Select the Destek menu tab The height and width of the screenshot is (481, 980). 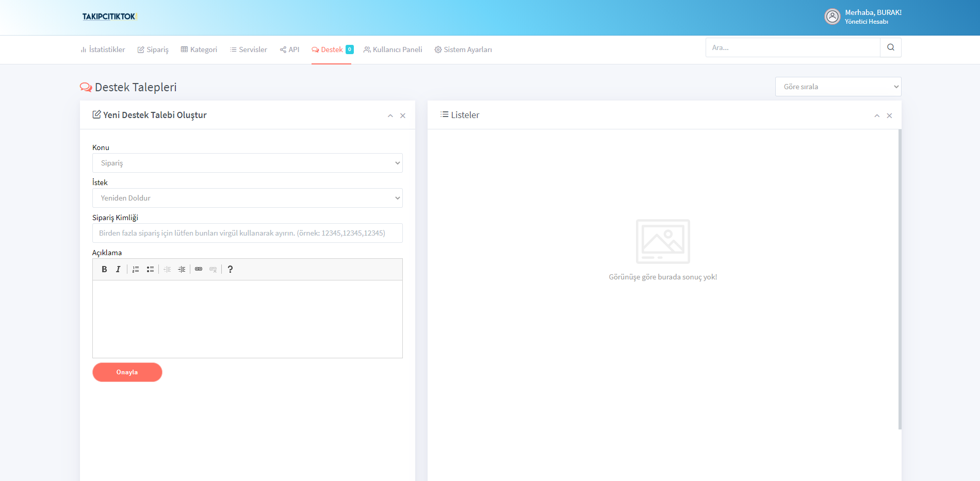[327, 49]
